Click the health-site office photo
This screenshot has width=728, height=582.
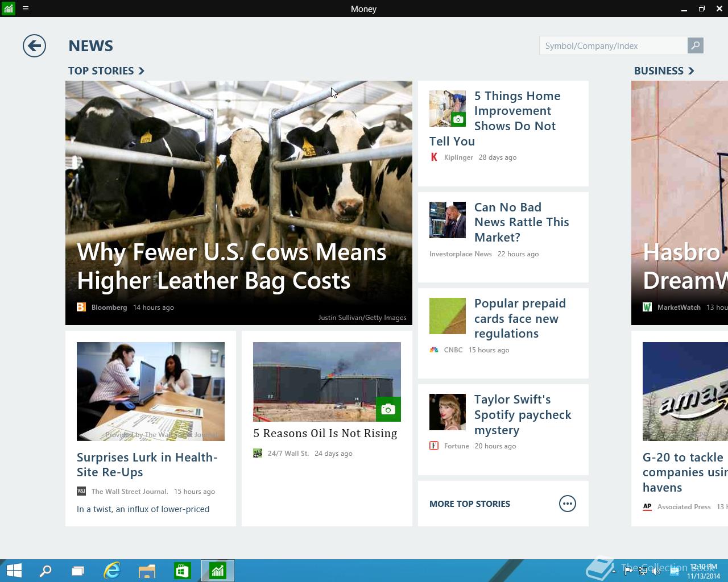pyautogui.click(x=151, y=391)
